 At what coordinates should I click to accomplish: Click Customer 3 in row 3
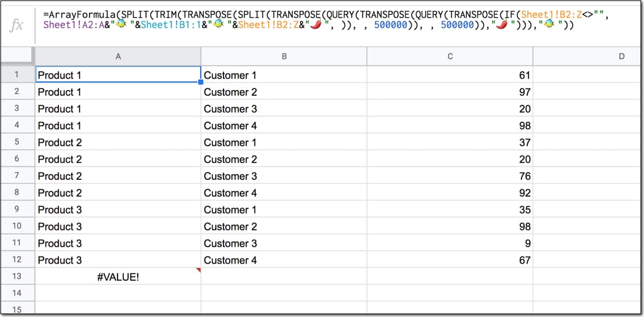tap(230, 109)
